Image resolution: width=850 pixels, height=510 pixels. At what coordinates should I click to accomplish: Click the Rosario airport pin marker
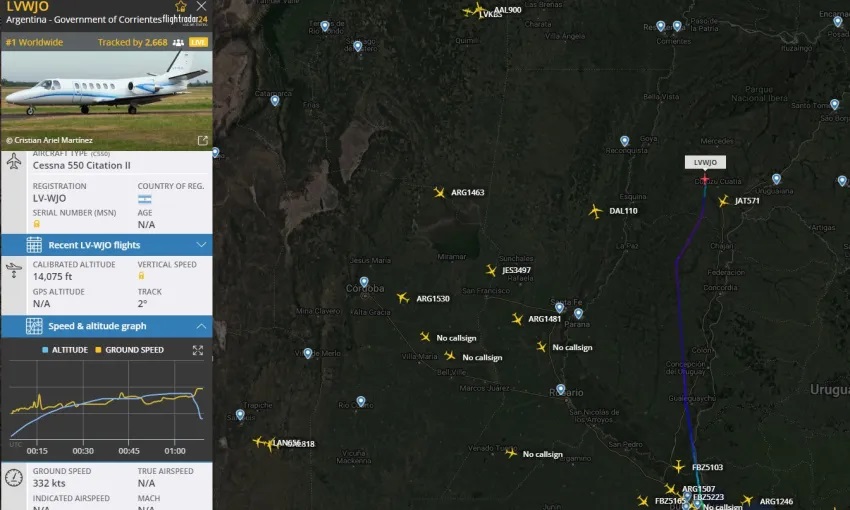[x=561, y=389]
